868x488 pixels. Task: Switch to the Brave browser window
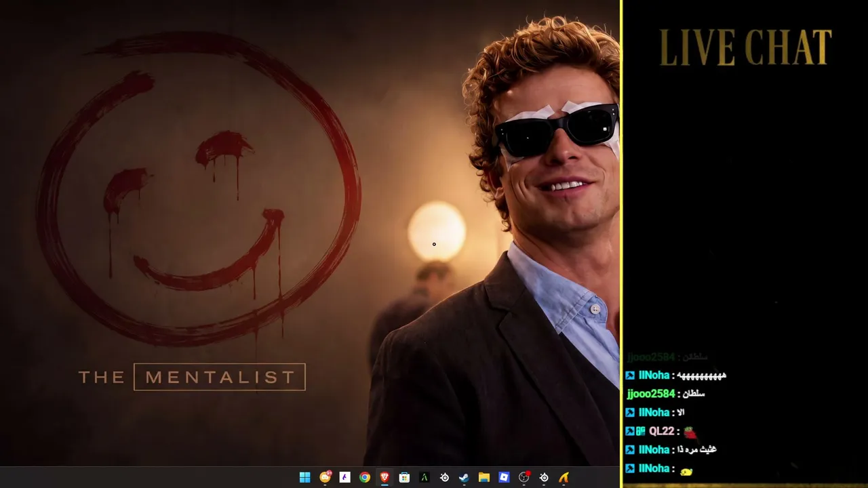[x=384, y=477]
